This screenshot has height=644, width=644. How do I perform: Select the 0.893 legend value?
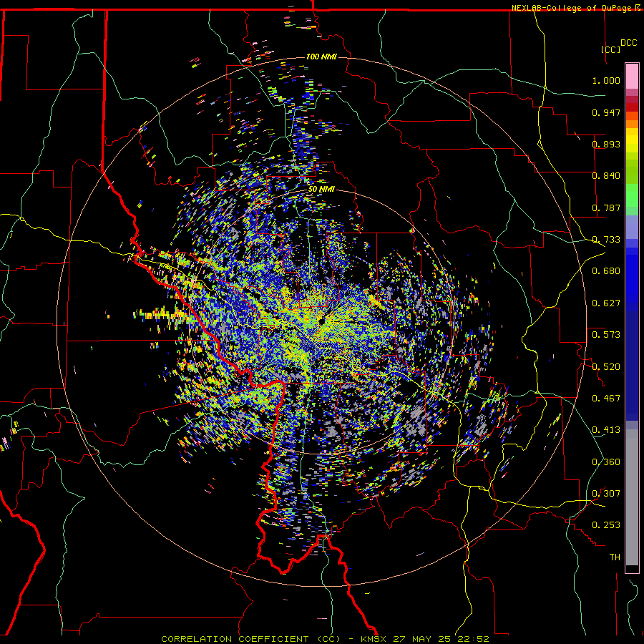pyautogui.click(x=606, y=144)
